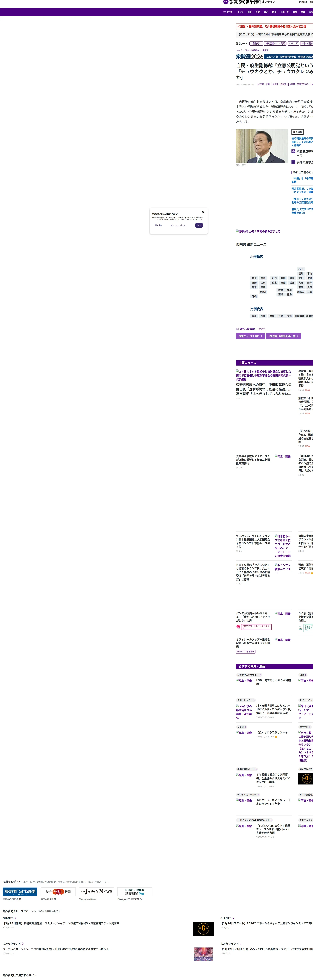
Task: Open the 読売KODOMO新聞 logo
Action: tap(20, 892)
